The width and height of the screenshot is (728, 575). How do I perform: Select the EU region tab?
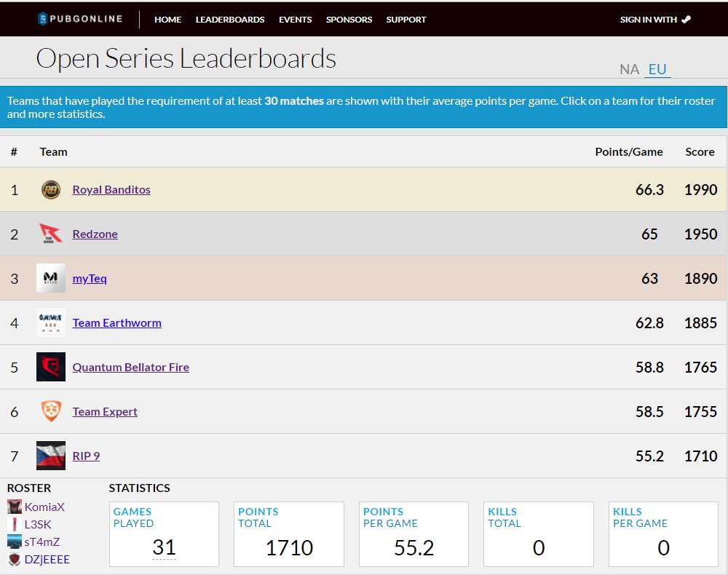pos(657,70)
